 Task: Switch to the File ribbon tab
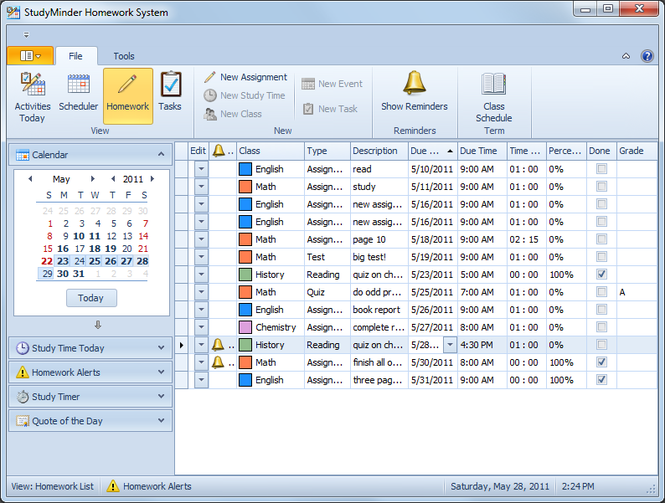click(x=76, y=56)
